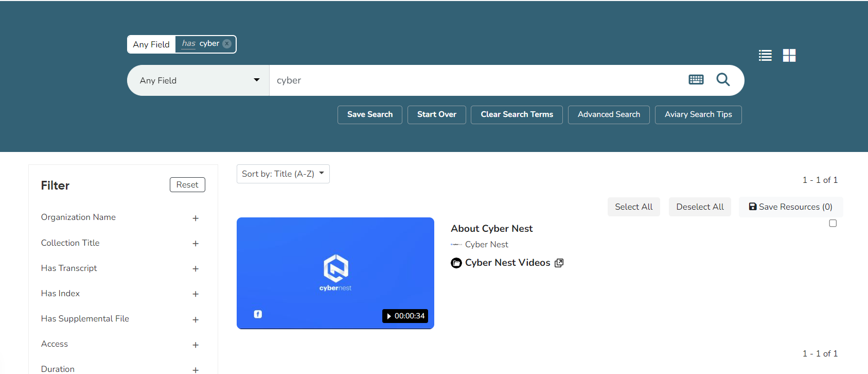Remove the 'has cyber' search chip
The height and width of the screenshot is (374, 868).
tap(227, 44)
